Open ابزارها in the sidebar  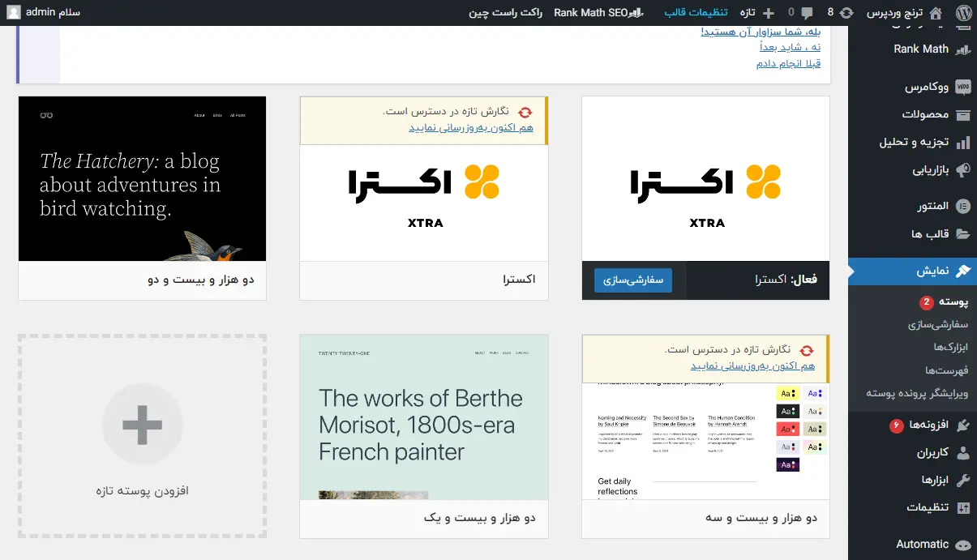coord(935,481)
